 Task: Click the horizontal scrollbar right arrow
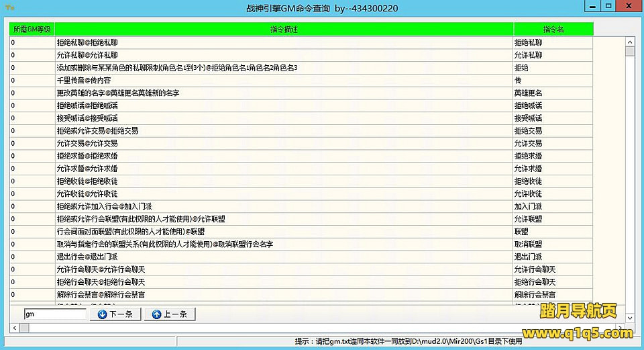pos(620,328)
